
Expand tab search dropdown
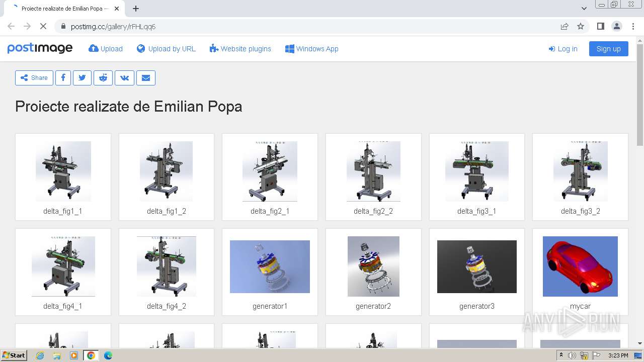[x=584, y=9]
